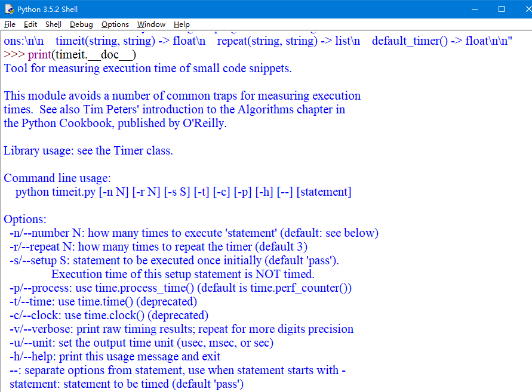Open the Options menu

point(115,24)
